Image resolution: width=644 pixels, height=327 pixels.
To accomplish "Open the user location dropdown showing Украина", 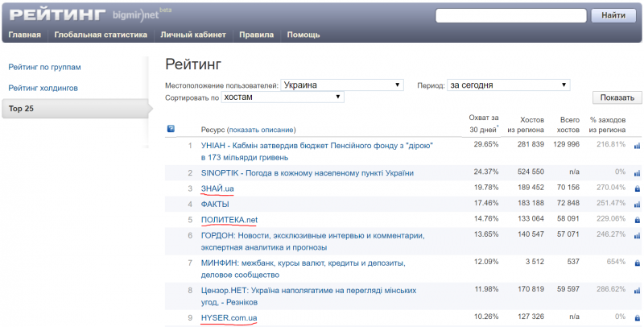I will point(342,85).
